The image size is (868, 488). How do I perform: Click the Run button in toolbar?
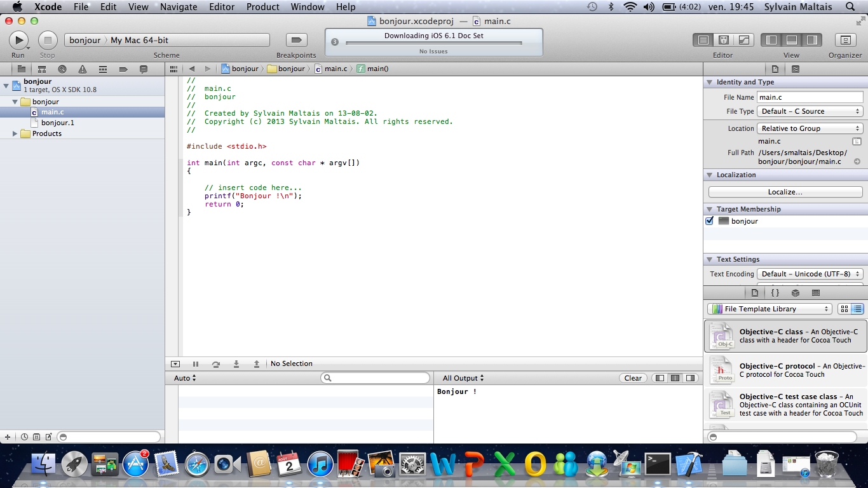(x=18, y=41)
